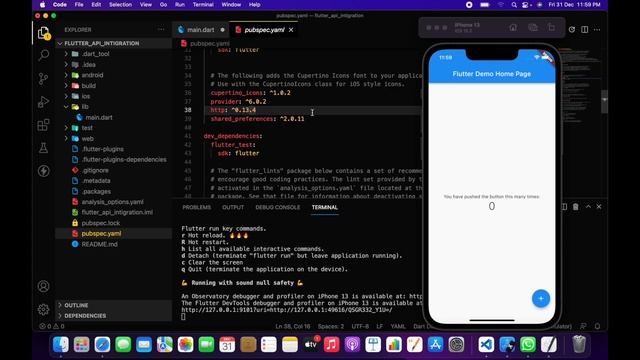Open the Run menu
640x360 pixels.
tap(180, 4)
